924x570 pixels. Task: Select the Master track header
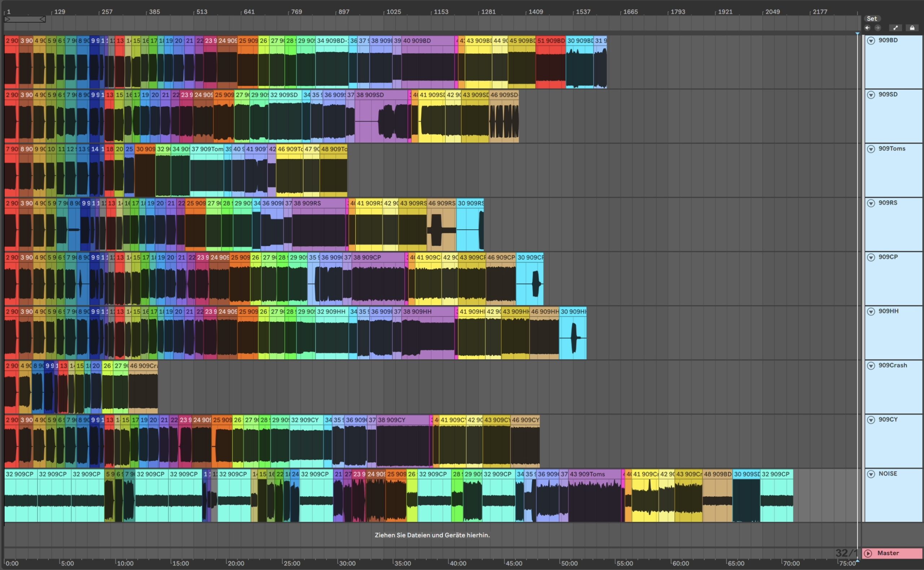click(893, 553)
